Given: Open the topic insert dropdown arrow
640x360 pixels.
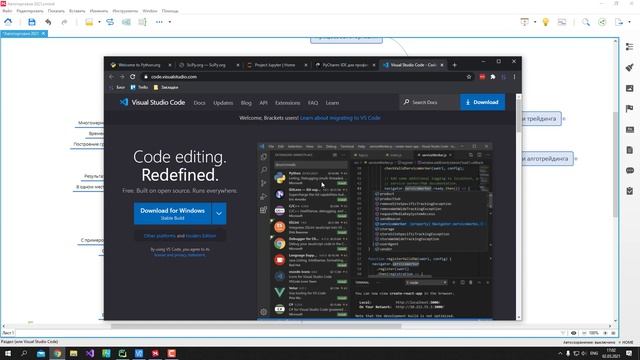Looking at the screenshot, I should (x=99, y=22).
